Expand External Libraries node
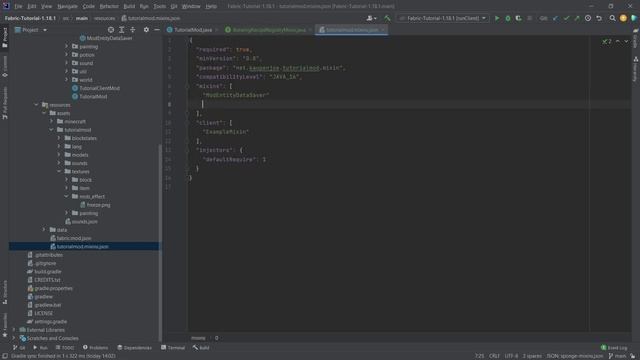 [14, 330]
